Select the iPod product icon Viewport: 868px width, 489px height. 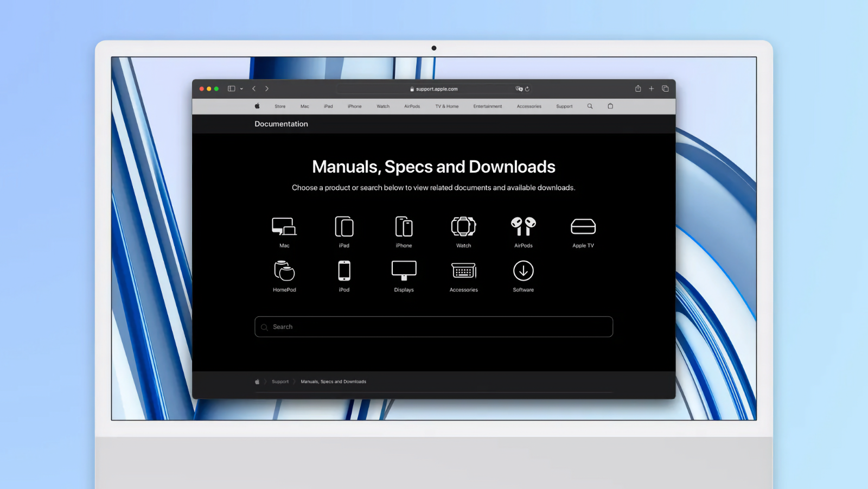(344, 270)
